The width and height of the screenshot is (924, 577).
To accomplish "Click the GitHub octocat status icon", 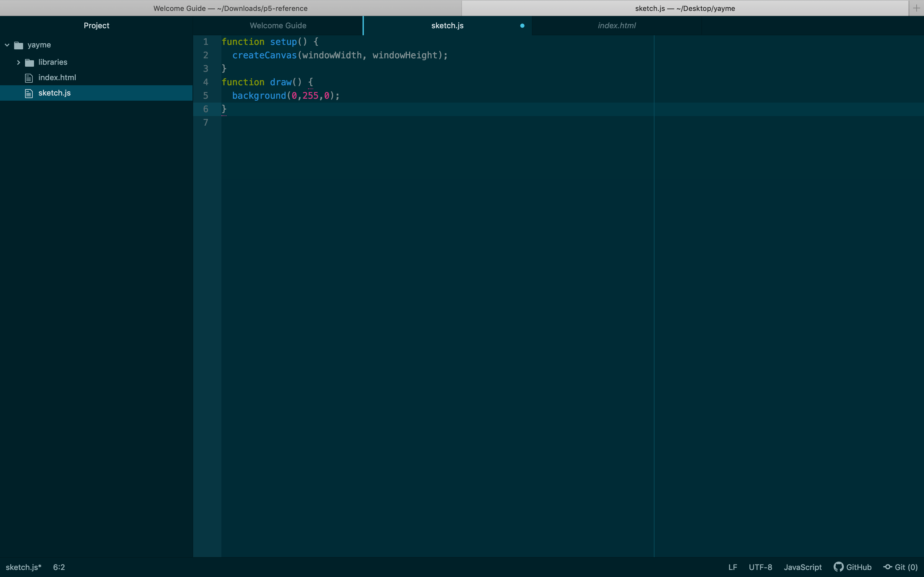I will click(838, 567).
